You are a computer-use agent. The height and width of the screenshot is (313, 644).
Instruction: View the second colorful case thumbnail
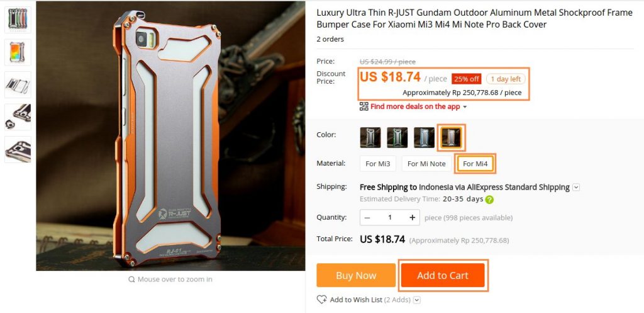pos(18,52)
